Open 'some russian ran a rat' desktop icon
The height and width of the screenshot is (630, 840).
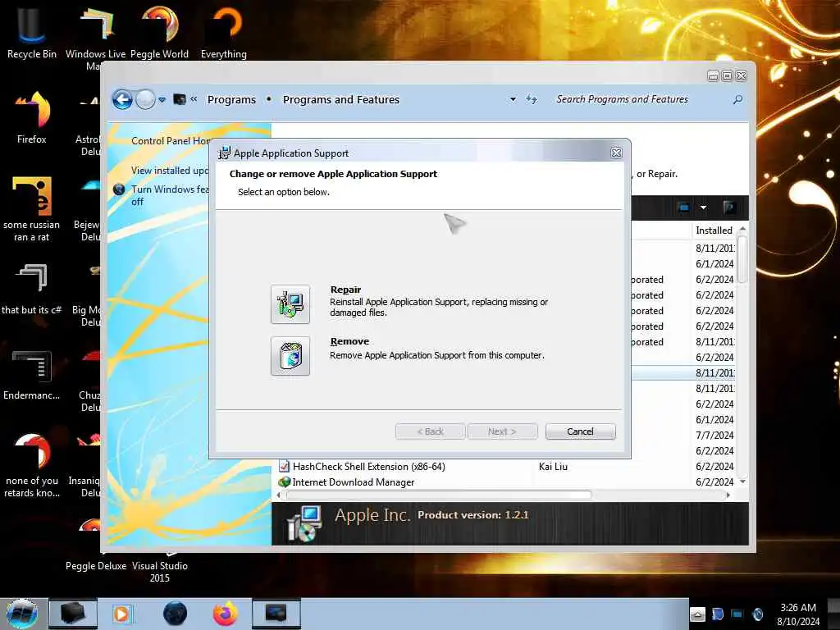tap(32, 208)
